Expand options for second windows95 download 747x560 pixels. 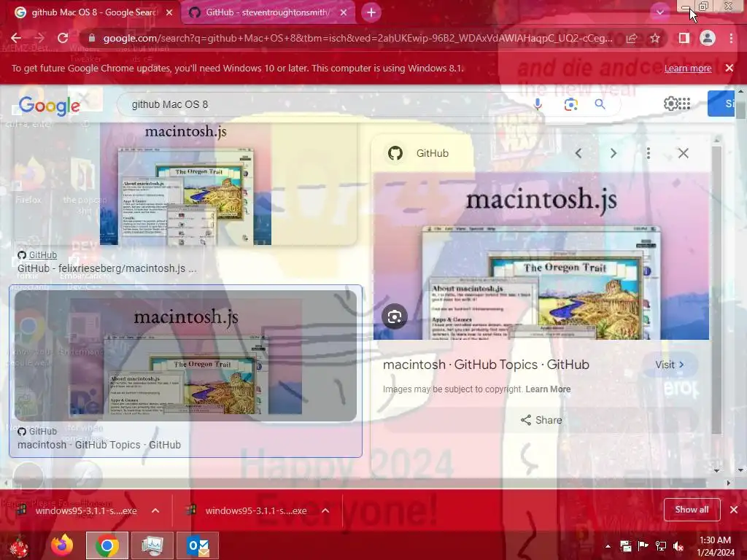pyautogui.click(x=325, y=510)
